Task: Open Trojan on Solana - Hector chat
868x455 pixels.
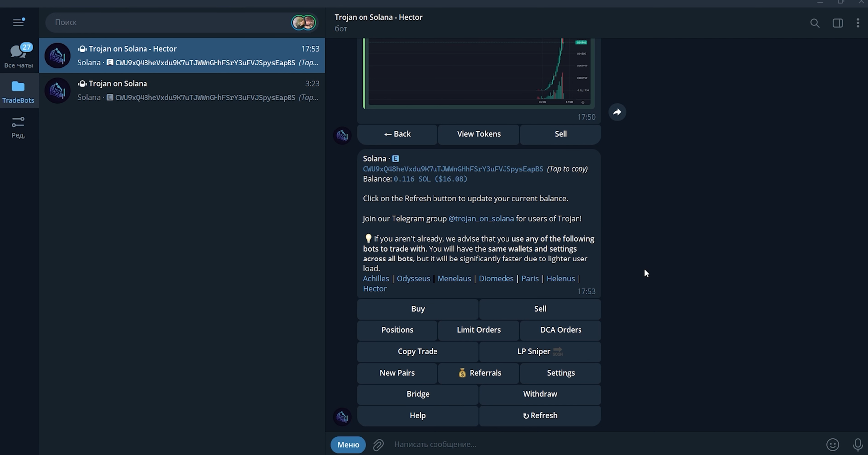Action: (182, 56)
